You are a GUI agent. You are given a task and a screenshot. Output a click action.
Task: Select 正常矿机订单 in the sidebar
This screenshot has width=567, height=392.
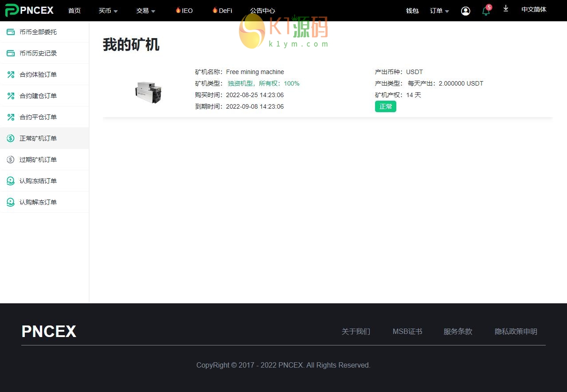[x=44, y=138]
